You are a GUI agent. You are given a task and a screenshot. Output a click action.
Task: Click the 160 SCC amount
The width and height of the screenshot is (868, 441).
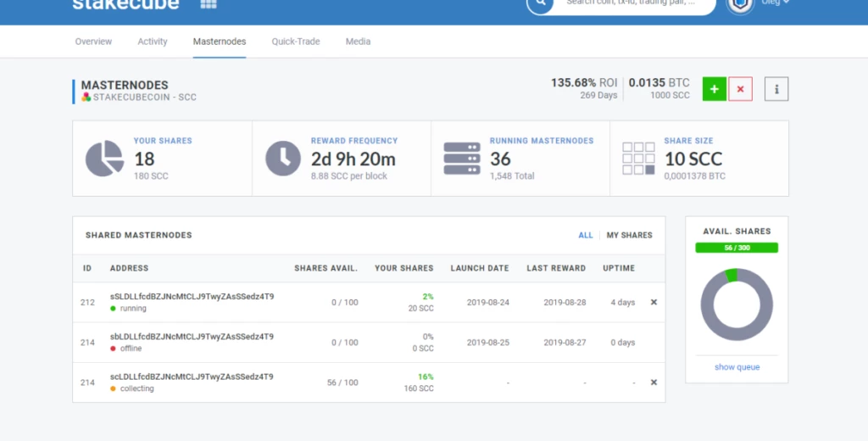point(419,388)
